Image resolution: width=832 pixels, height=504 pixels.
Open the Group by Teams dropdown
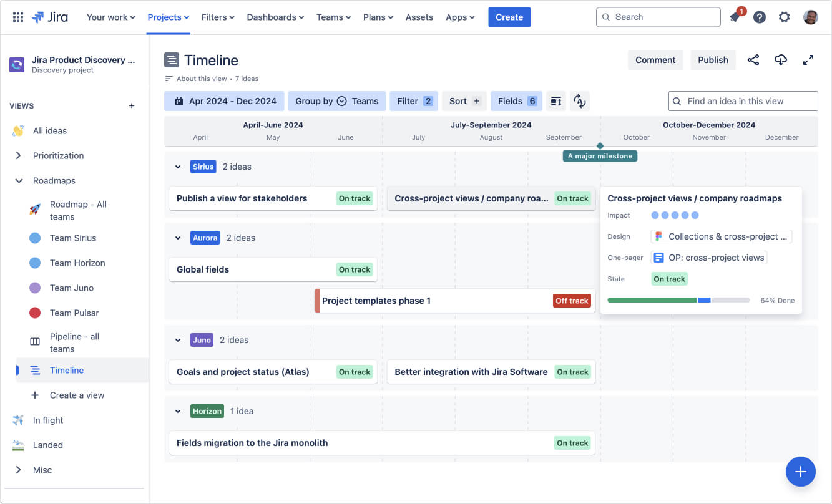click(x=336, y=100)
